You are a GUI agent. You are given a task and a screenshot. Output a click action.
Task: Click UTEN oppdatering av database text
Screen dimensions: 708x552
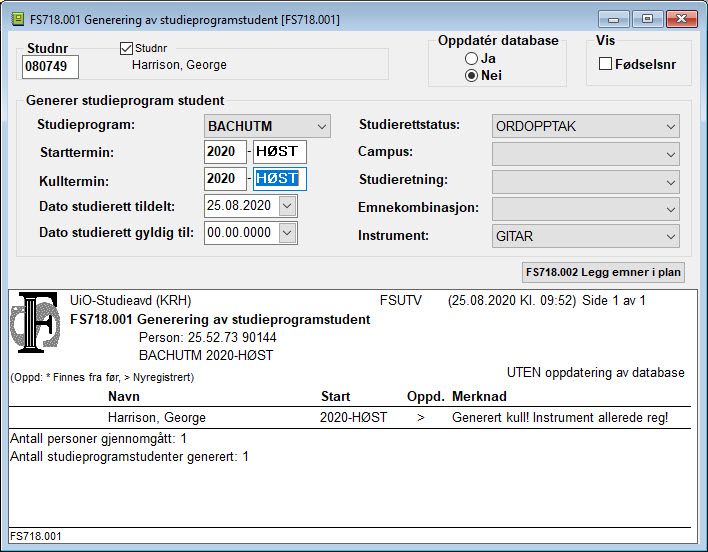point(596,373)
